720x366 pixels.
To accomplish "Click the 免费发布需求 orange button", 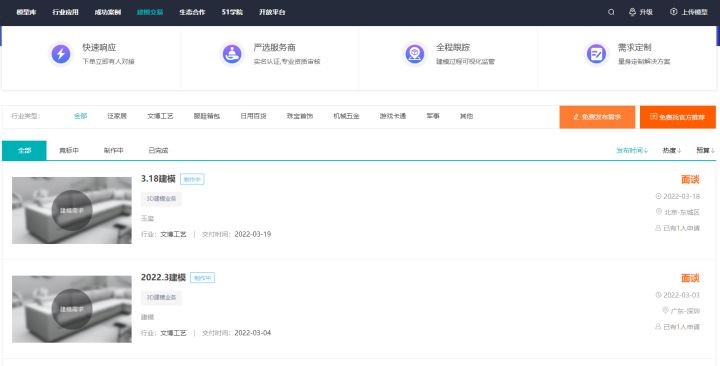I will pos(597,117).
